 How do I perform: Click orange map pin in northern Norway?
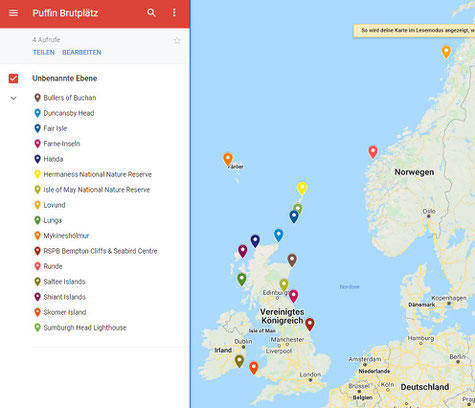tap(446, 51)
